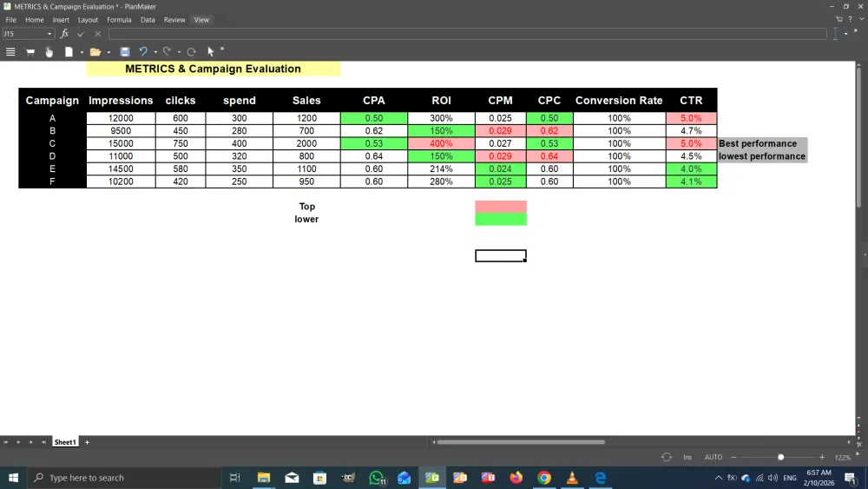Open the Microsoft Store taskbar icon
This screenshot has height=489, width=868.
pos(320,478)
